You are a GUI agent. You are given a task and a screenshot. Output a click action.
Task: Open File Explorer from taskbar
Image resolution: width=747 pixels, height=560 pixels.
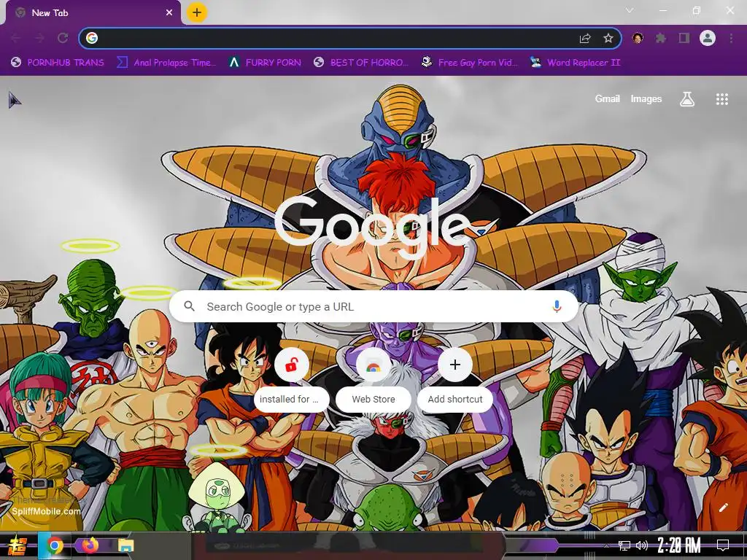[x=125, y=545]
